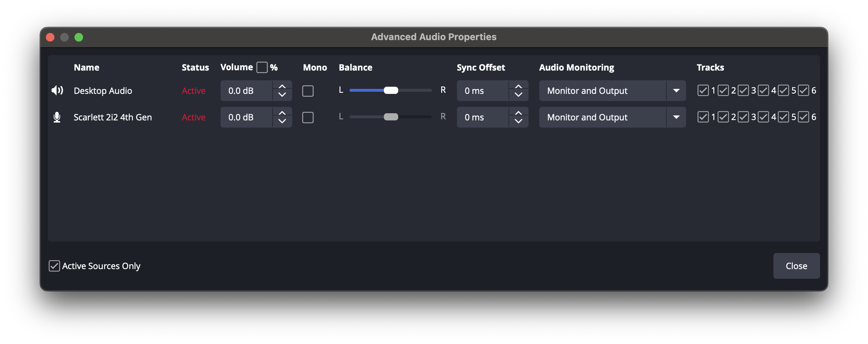Decrease Scarlett 2i2 sync offset down arrow

click(518, 121)
